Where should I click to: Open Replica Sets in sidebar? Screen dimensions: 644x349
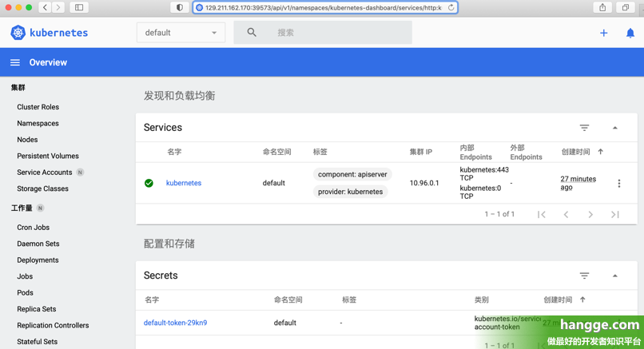37,309
